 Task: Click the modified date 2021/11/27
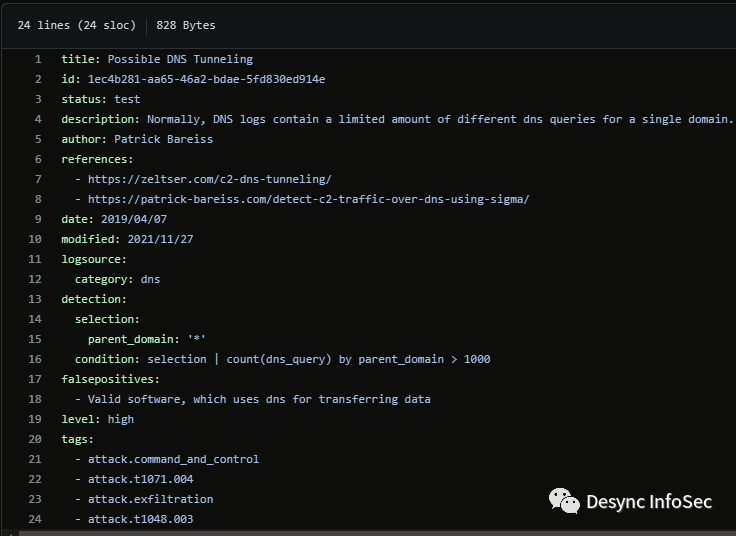pos(160,239)
